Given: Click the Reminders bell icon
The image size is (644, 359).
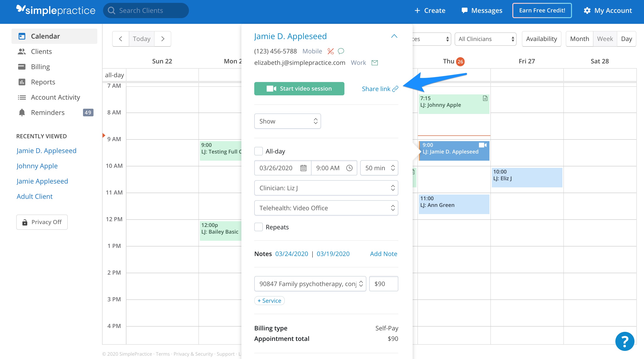Looking at the screenshot, I should (x=22, y=113).
